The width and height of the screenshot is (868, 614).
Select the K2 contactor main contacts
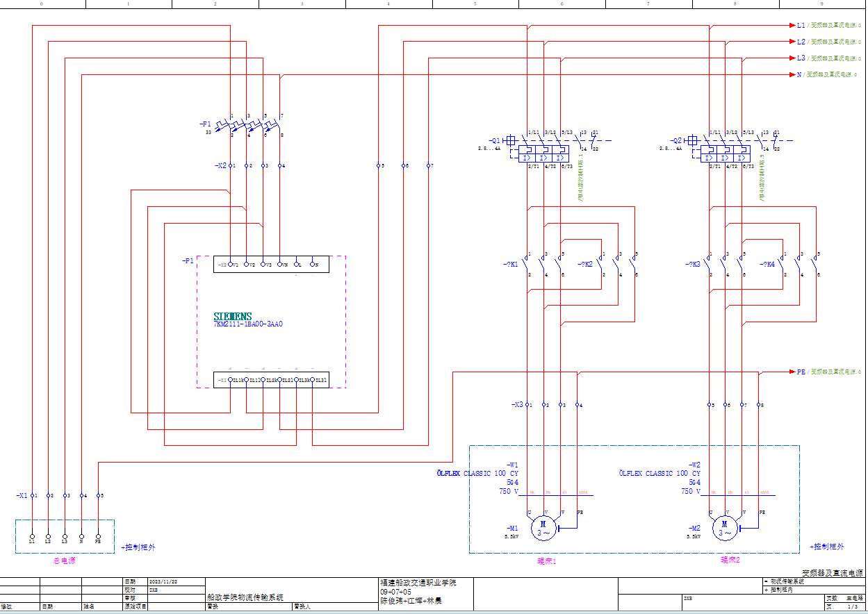[x=619, y=265]
